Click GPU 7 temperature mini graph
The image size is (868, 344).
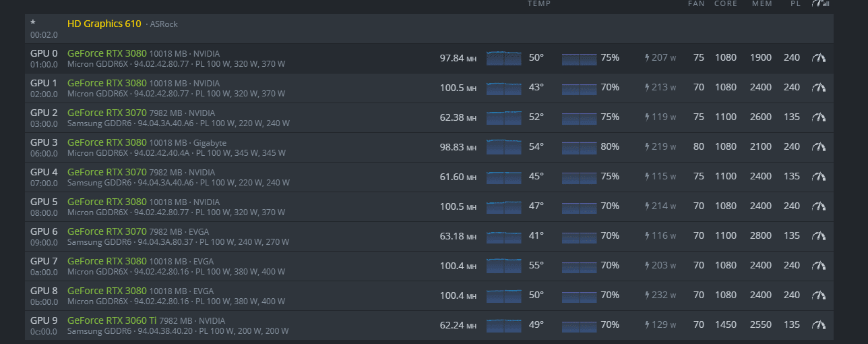503,266
